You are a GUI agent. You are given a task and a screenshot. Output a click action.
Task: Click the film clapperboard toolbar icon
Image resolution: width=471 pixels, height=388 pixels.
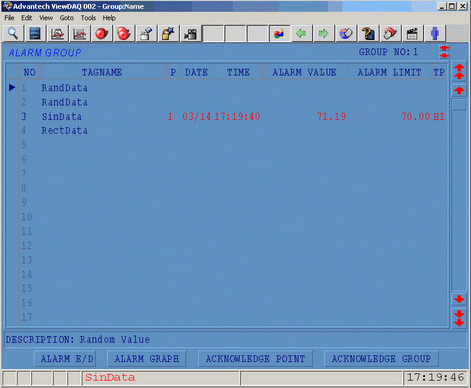coord(412,33)
